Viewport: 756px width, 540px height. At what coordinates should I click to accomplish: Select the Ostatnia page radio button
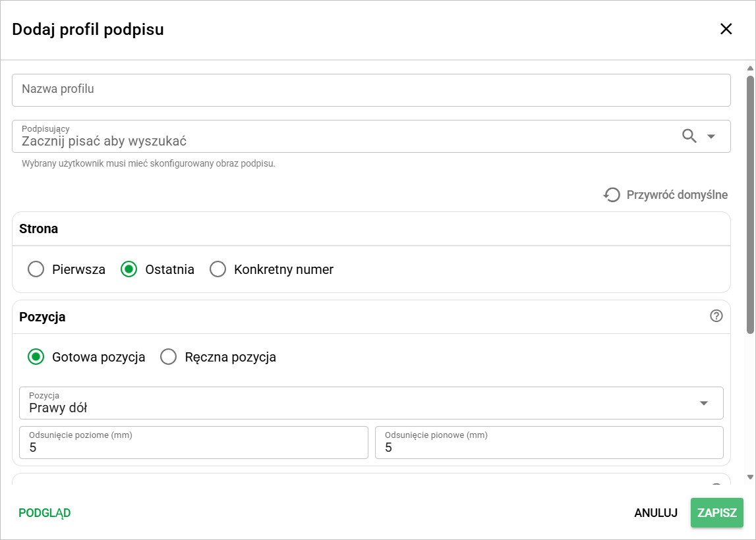click(x=129, y=269)
